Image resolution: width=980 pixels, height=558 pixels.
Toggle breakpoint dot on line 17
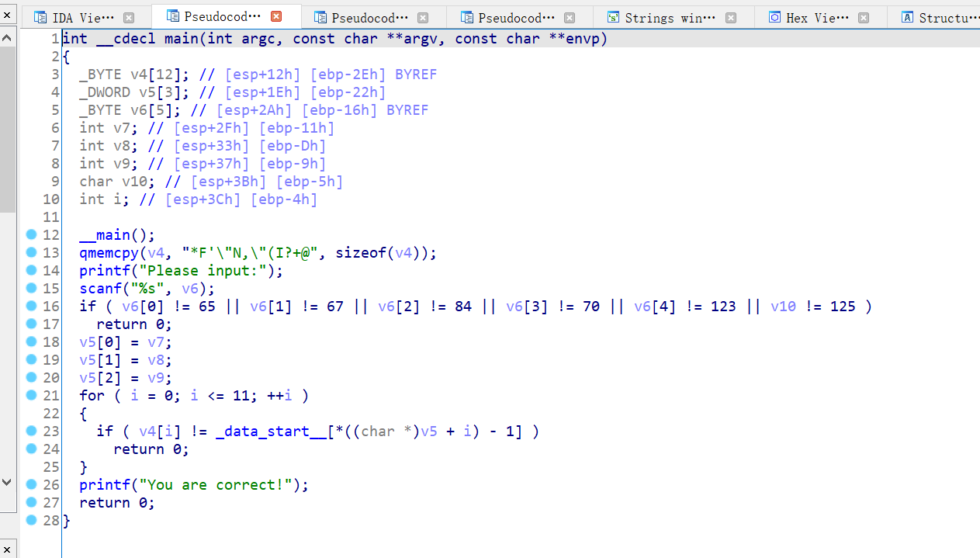[x=31, y=324]
